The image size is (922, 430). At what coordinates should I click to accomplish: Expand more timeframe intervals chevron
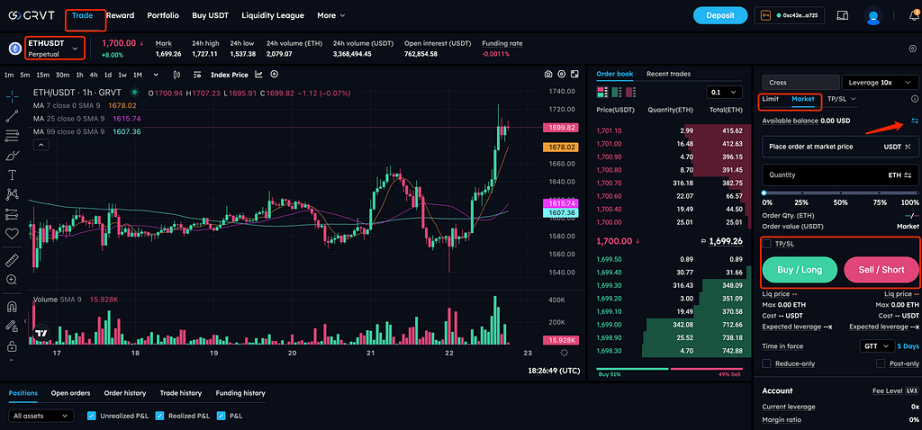(156, 75)
